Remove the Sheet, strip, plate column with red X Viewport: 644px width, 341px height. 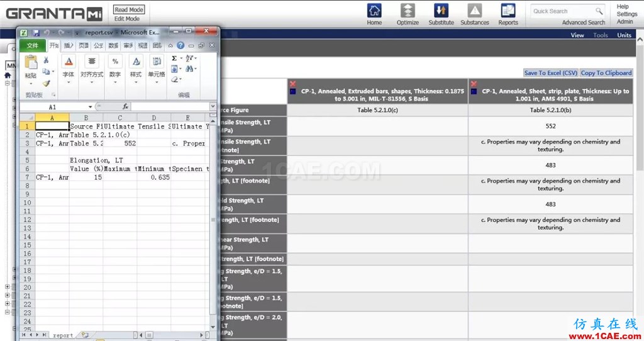tap(474, 84)
